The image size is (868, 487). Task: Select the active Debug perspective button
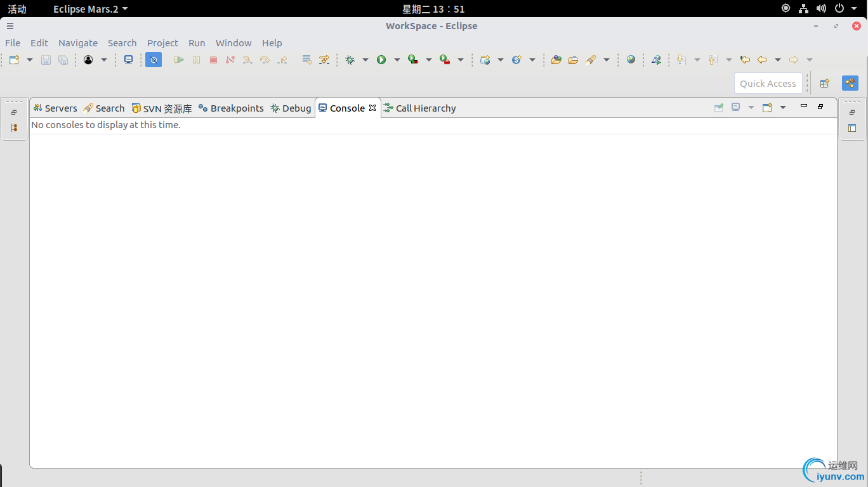850,83
